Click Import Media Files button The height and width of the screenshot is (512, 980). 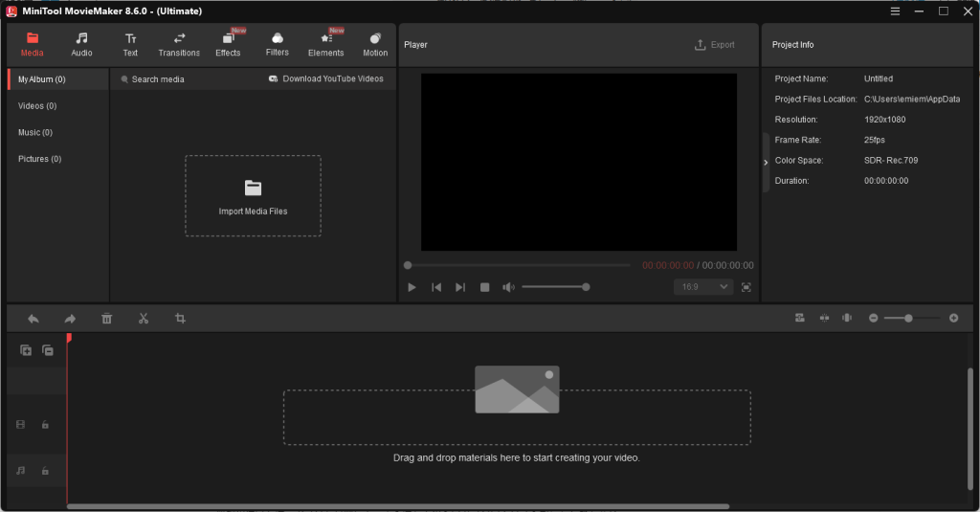[x=253, y=195]
